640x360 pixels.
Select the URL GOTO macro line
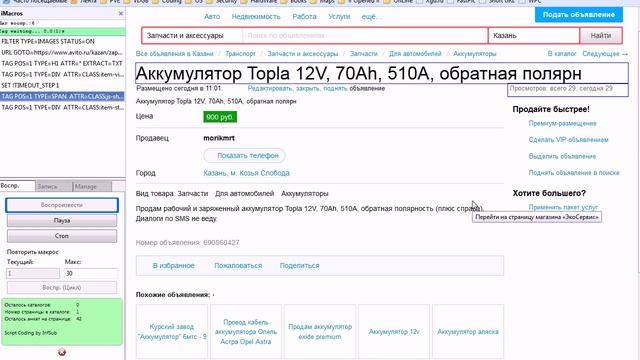pyautogui.click(x=62, y=53)
